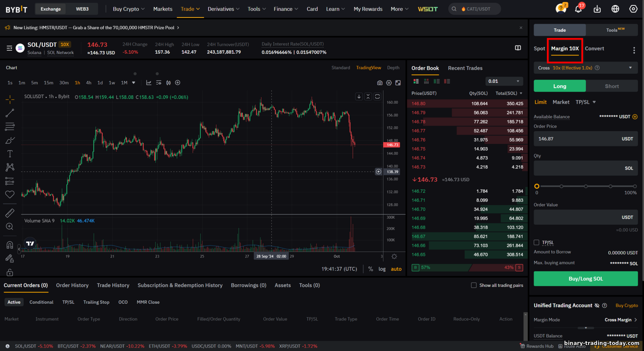Click the Buy/Long SOL button
This screenshot has height=351, width=644.
[586, 279]
